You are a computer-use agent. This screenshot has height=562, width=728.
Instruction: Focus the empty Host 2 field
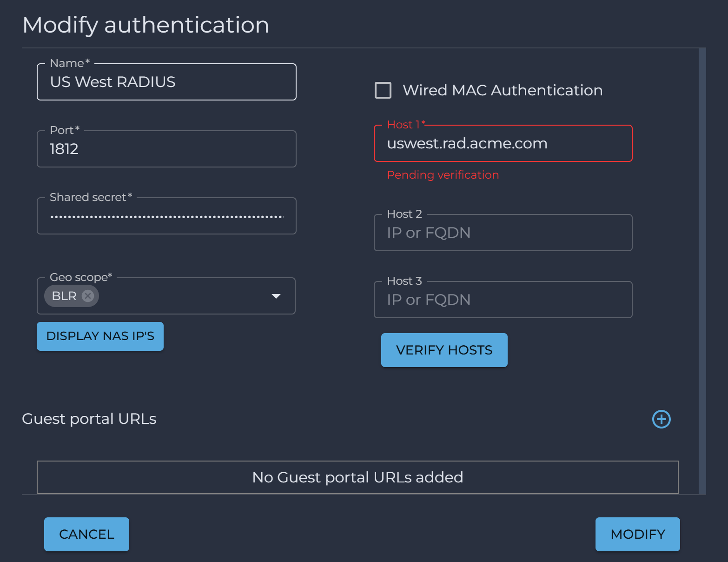pos(503,233)
